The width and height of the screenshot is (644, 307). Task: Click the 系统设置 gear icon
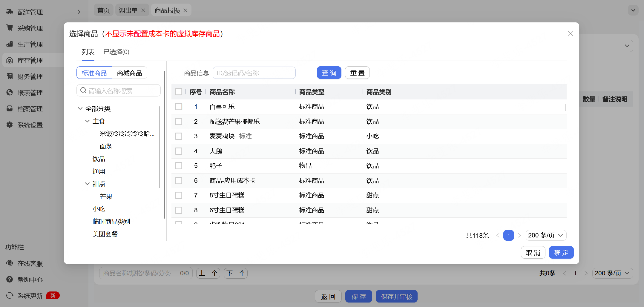10,125
